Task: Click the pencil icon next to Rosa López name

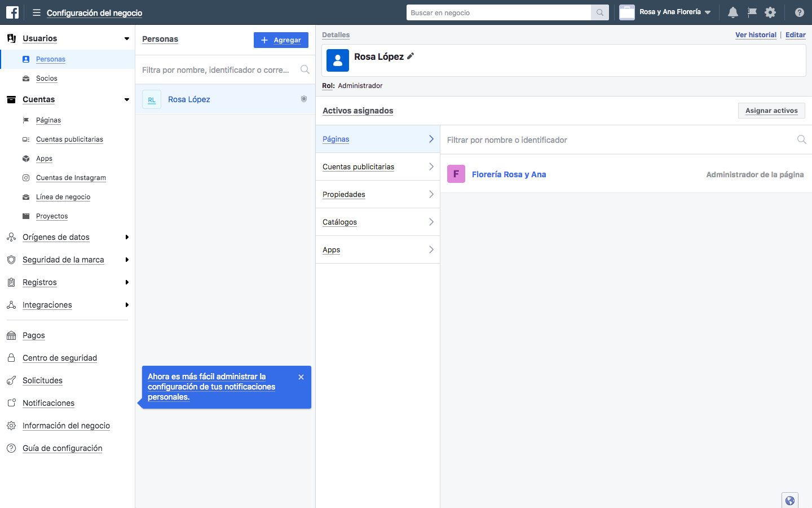Action: [x=411, y=56]
